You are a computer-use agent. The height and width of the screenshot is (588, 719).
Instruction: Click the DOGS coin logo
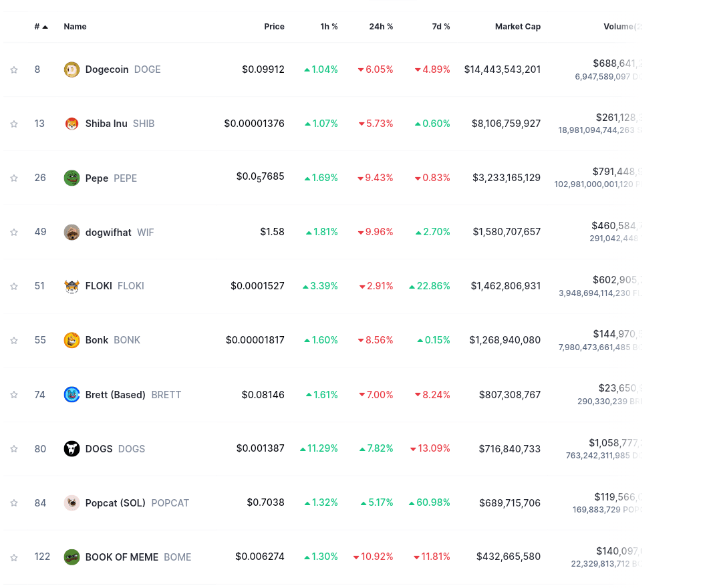click(x=71, y=448)
